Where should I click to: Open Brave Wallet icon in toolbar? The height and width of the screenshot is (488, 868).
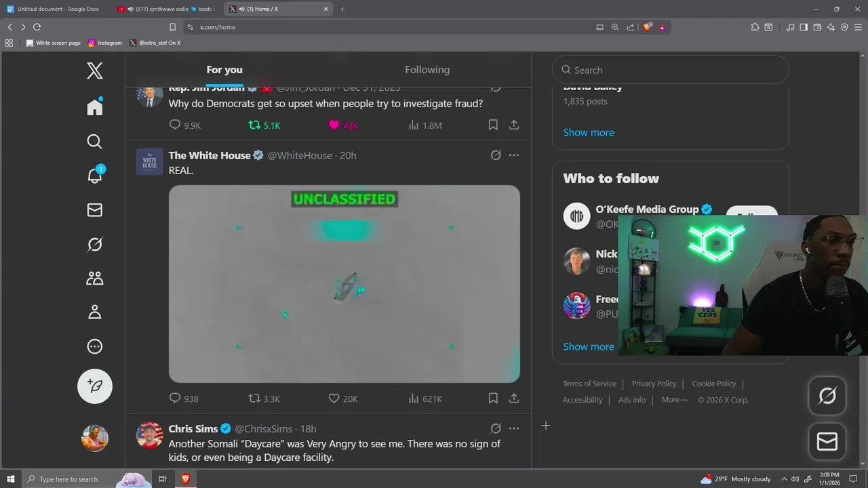[x=817, y=27]
